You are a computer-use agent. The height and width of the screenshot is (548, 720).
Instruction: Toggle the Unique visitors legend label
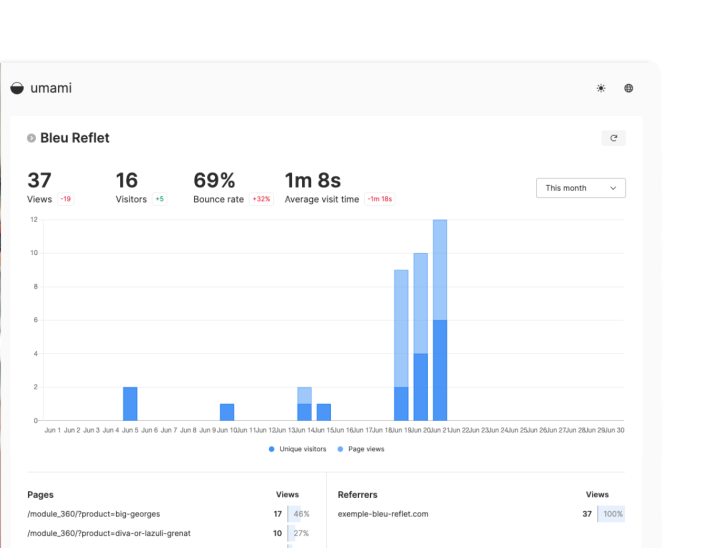coord(302,449)
